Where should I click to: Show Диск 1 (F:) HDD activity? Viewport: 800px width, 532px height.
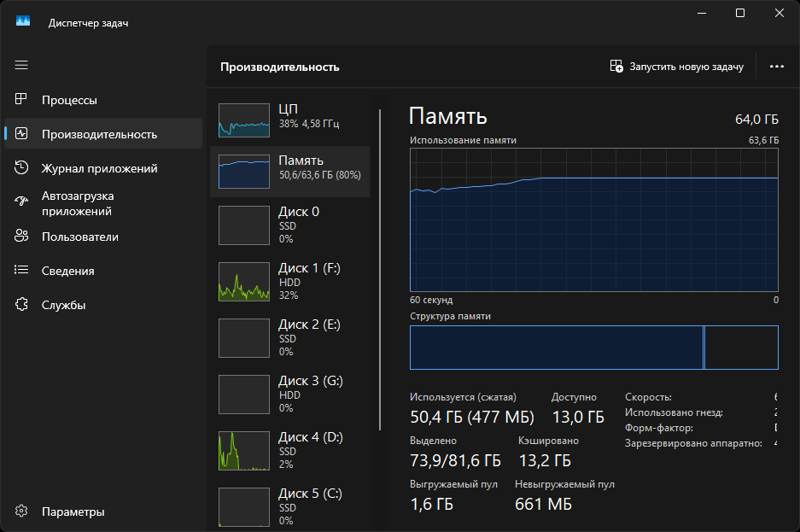290,282
